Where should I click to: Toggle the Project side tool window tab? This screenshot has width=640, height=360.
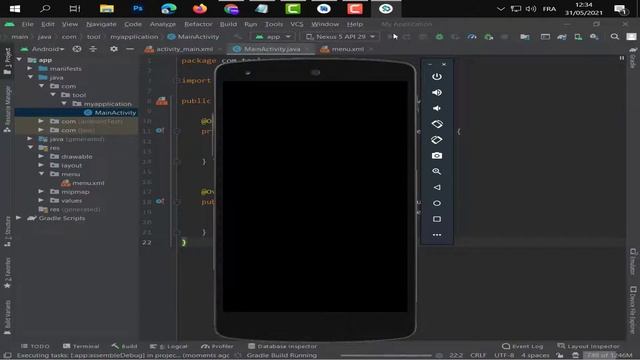[x=7, y=61]
